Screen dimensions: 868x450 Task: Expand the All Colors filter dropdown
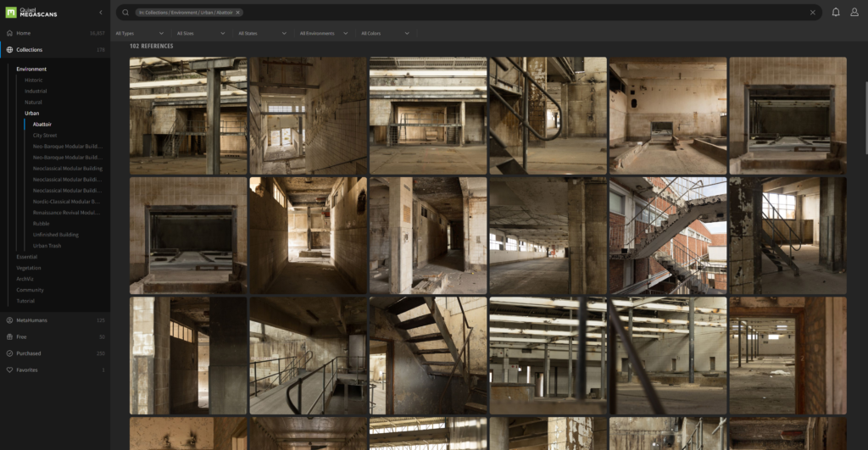(385, 33)
